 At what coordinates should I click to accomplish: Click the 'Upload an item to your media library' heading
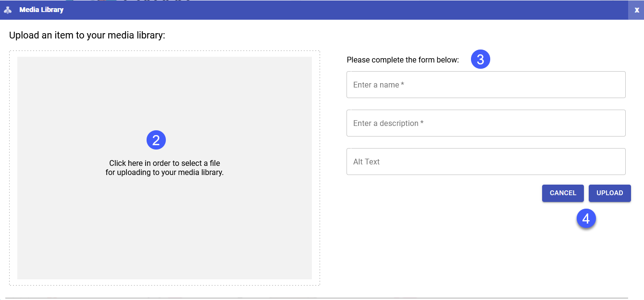87,35
